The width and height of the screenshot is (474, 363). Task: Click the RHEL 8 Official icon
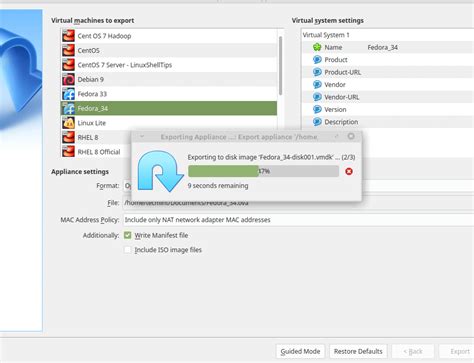point(68,152)
